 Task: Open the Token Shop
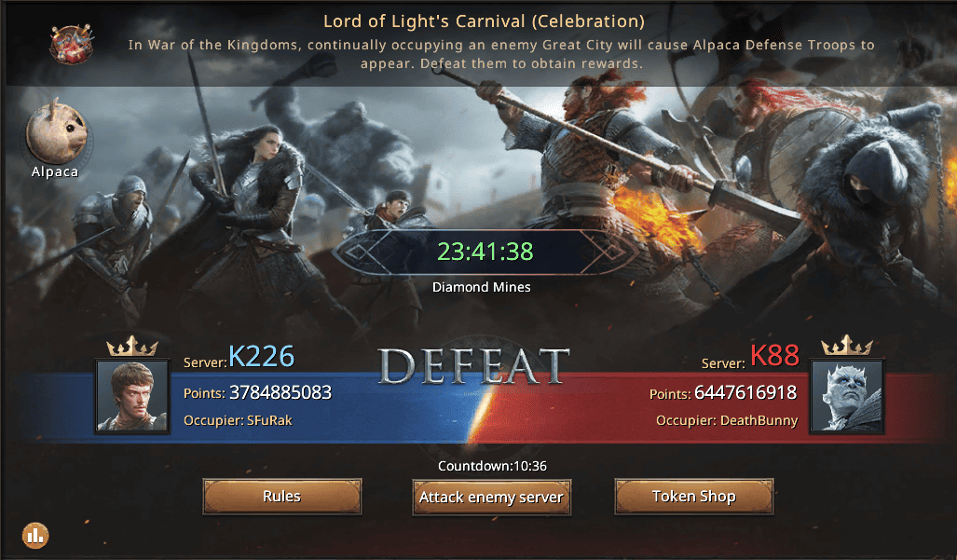tap(694, 496)
